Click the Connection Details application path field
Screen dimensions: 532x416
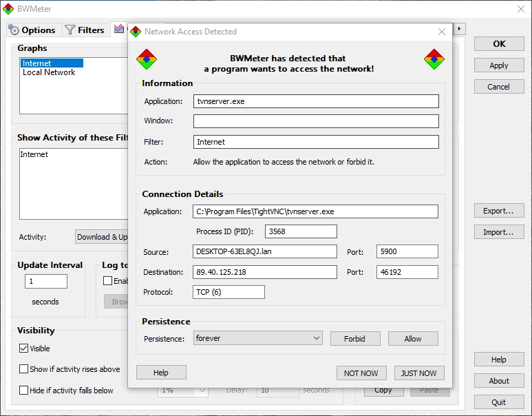pos(315,211)
